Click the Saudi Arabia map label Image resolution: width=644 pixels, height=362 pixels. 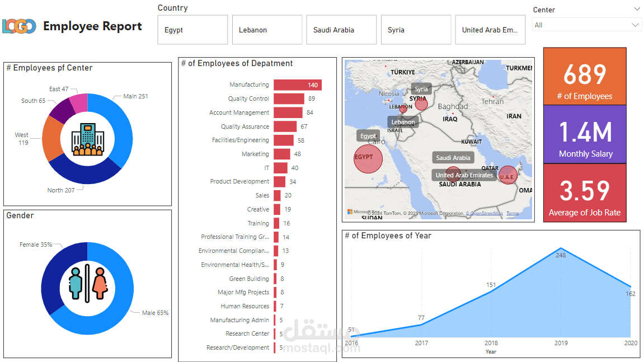click(453, 158)
